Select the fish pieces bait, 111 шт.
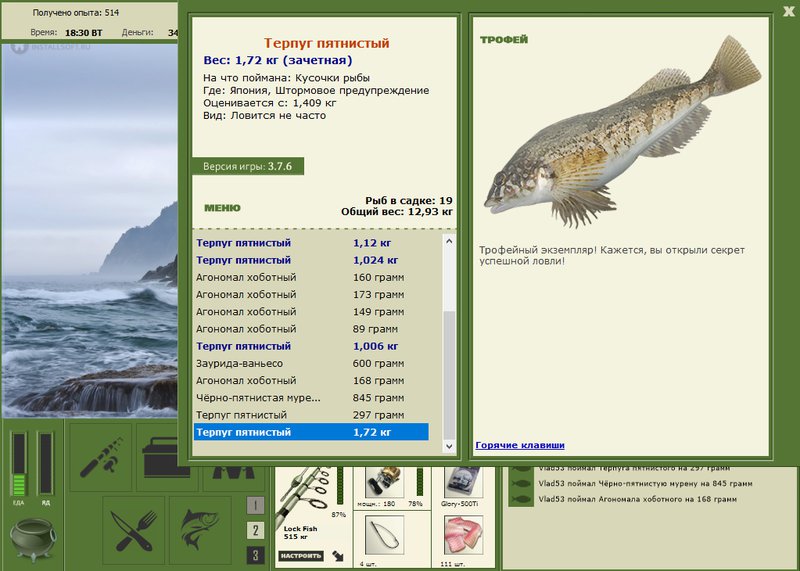Image resolution: width=800 pixels, height=571 pixels. coord(463,535)
